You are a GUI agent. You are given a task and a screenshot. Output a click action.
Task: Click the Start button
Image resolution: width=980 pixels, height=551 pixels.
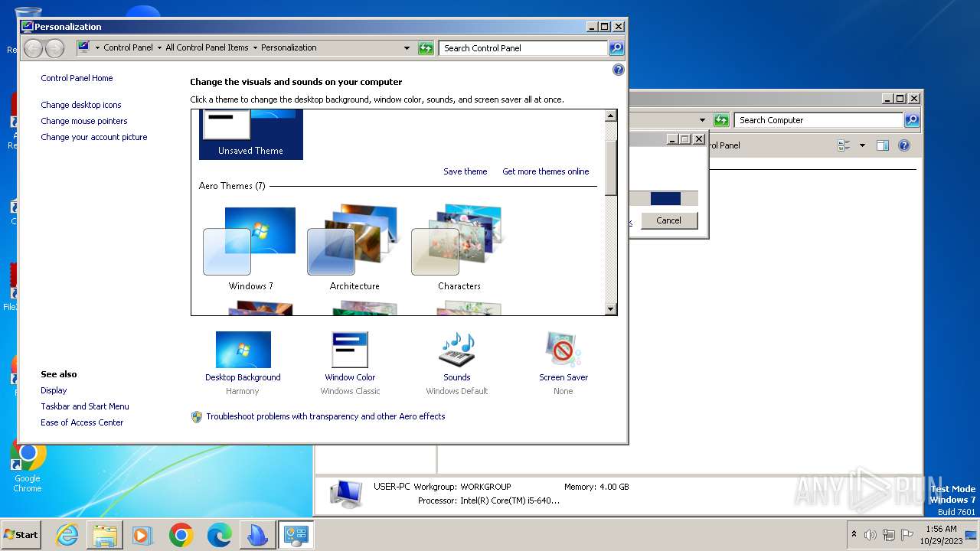coord(21,535)
